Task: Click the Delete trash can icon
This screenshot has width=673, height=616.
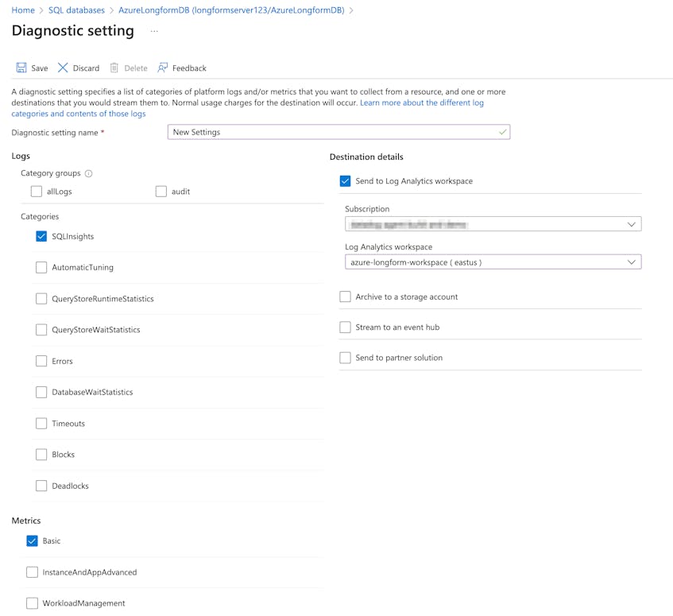Action: pyautogui.click(x=114, y=68)
